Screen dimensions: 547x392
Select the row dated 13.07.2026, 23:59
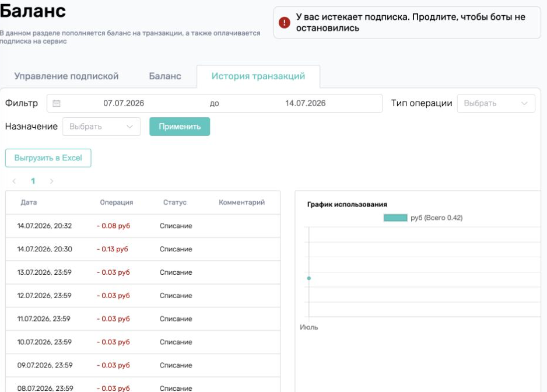coord(143,272)
